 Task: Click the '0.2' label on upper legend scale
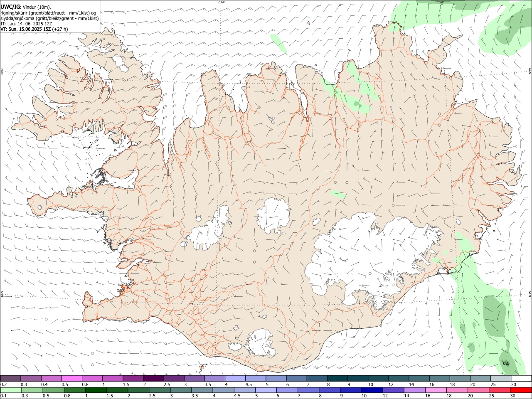point(3,384)
